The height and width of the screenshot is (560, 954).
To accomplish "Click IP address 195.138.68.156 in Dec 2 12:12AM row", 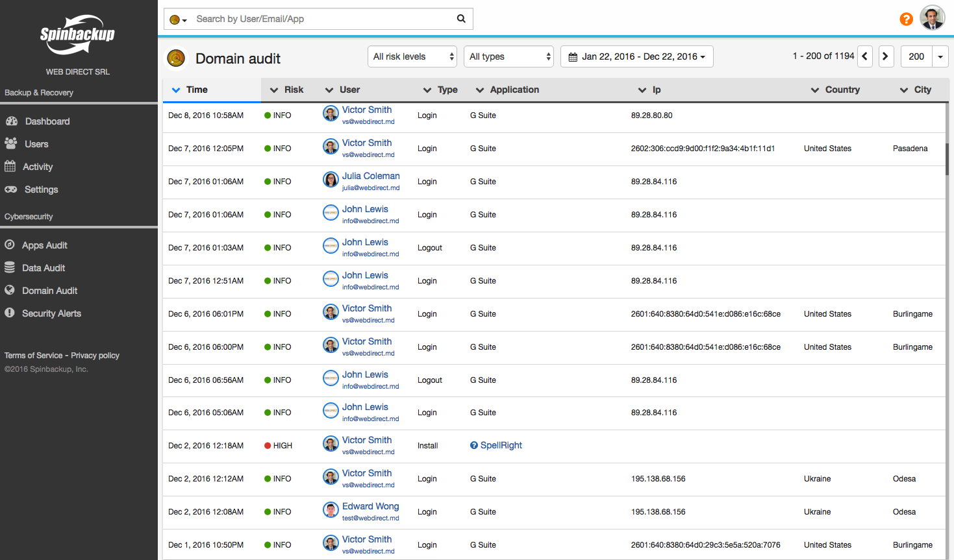I will (x=658, y=479).
